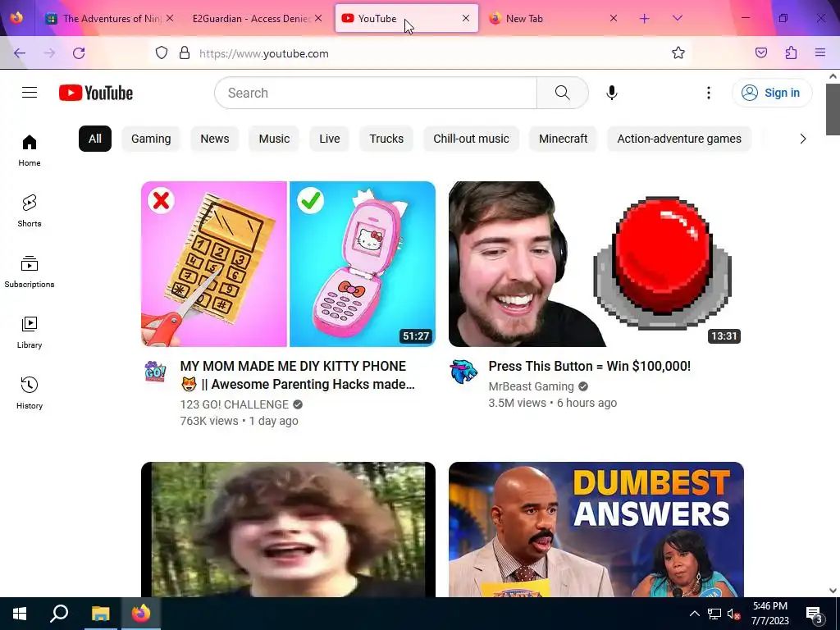Open Subscriptions in the sidebar
Screen dimensions: 840x630
coord(30,272)
